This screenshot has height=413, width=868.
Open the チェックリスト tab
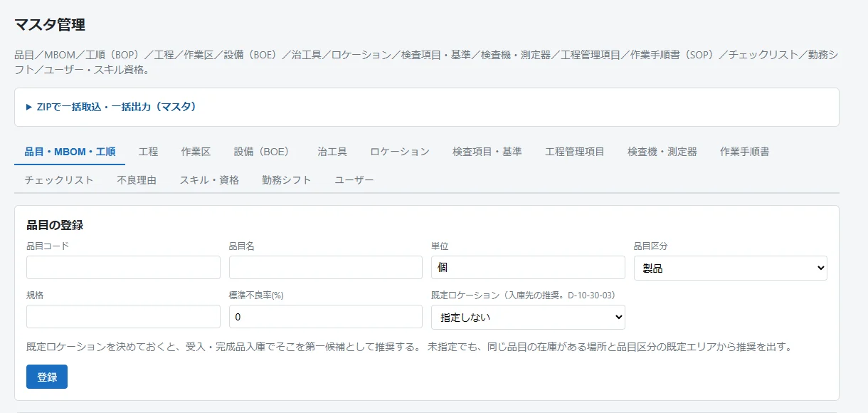(x=59, y=180)
